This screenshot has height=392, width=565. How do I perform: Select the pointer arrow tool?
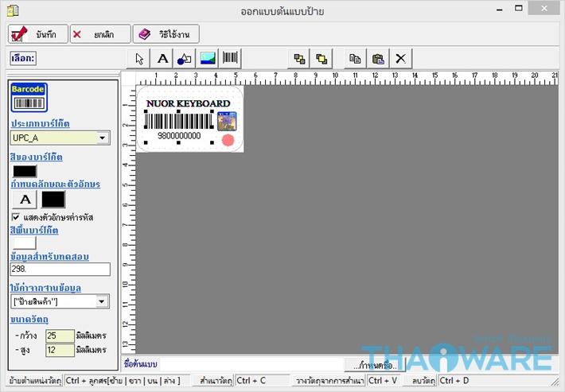[x=138, y=59]
